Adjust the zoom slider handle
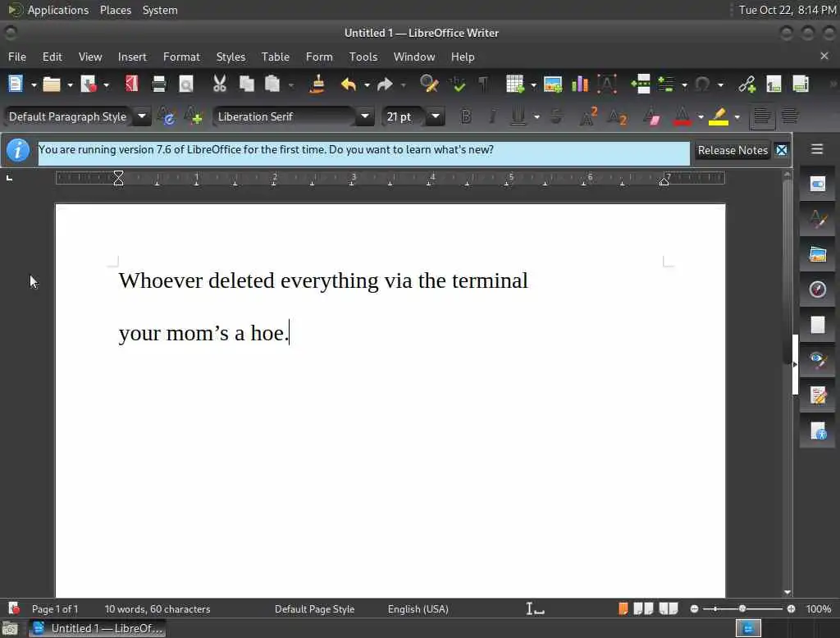Screen dimensions: 840x638 pos(742,608)
